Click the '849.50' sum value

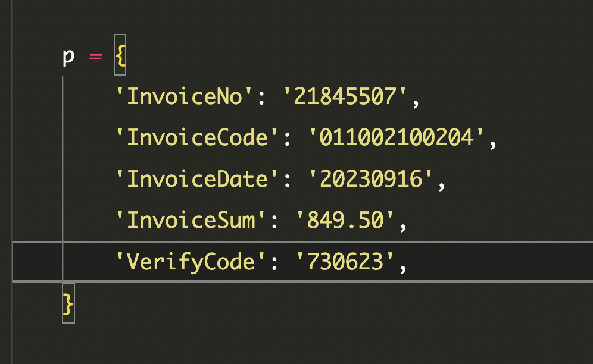click(x=345, y=221)
